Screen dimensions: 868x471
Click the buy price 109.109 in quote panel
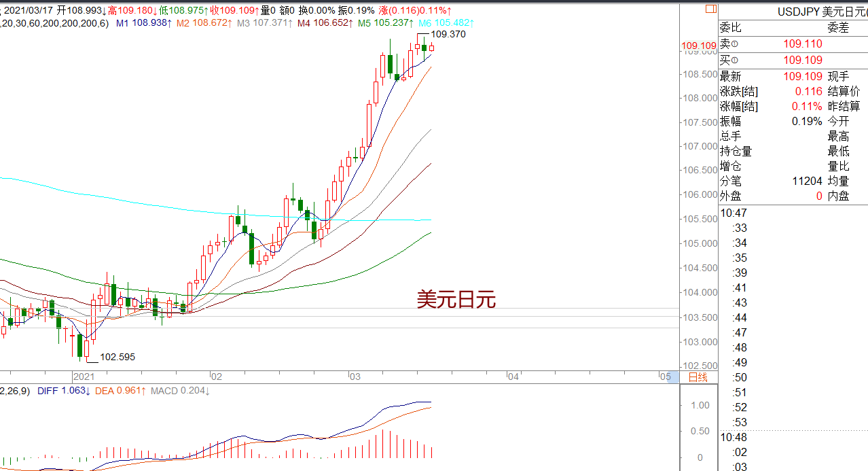pyautogui.click(x=803, y=60)
